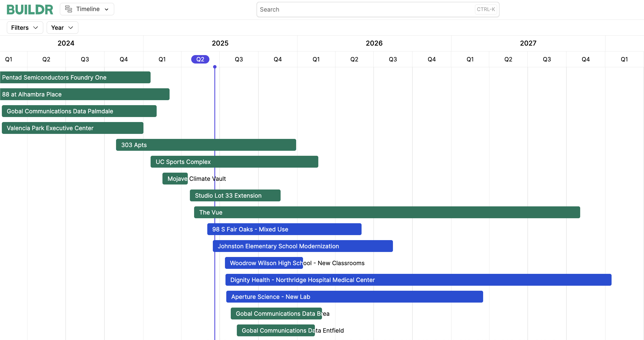This screenshot has height=340, width=644.
Task: Open the Year scale dropdown
Action: (x=62, y=28)
